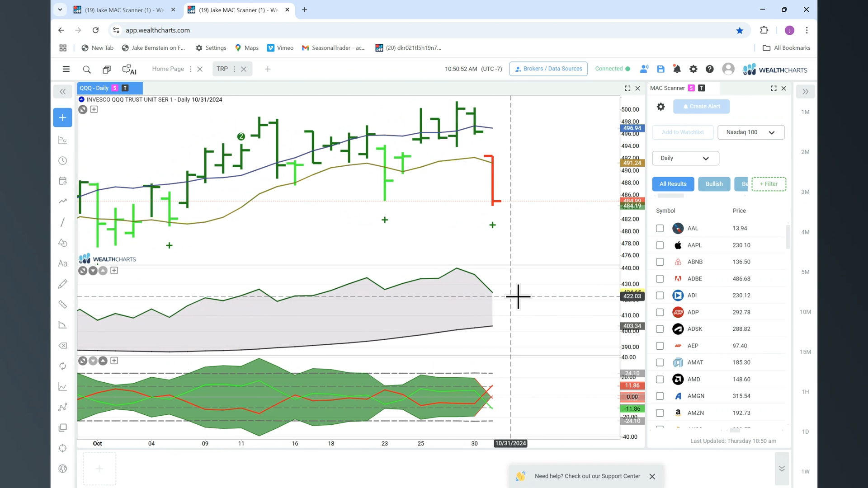Check the ADBE row checkbox
The height and width of the screenshot is (488, 868).
pos(660,279)
